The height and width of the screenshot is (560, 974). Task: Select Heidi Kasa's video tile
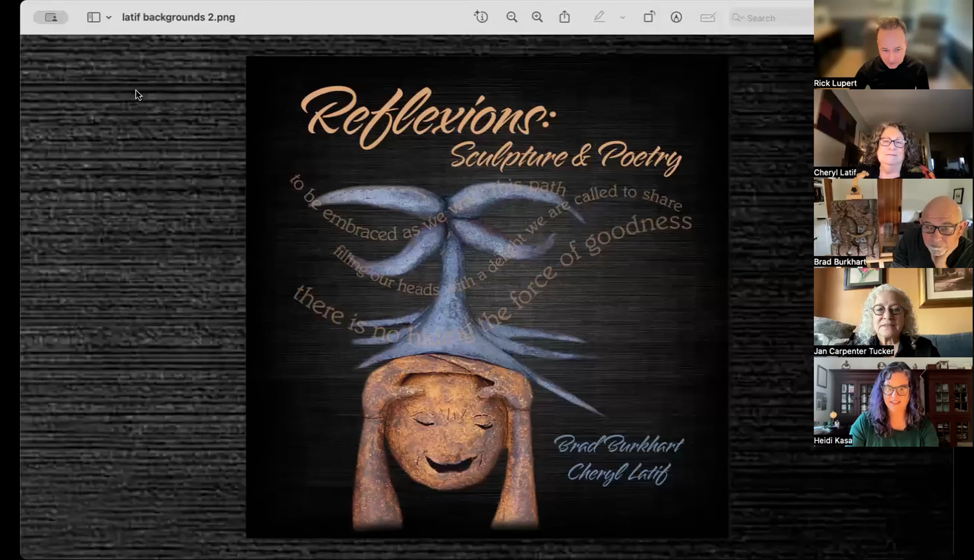click(x=893, y=401)
